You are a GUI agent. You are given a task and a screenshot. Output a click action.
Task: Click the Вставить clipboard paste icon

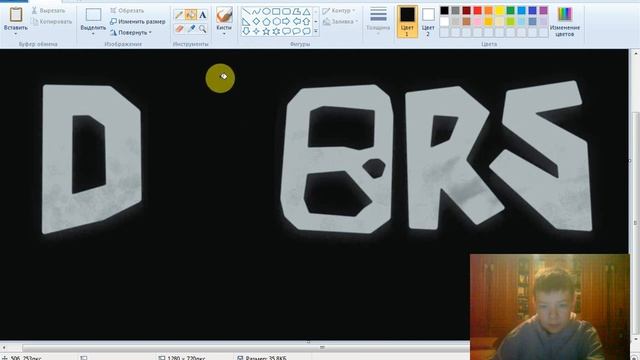(x=16, y=15)
